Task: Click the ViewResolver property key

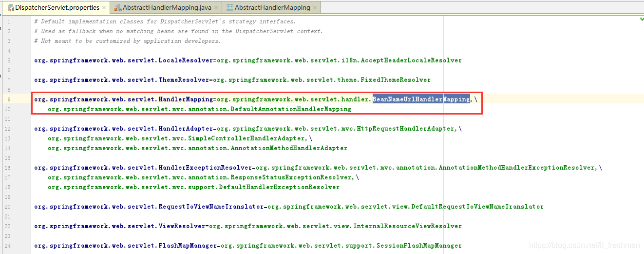Action: click(120, 226)
